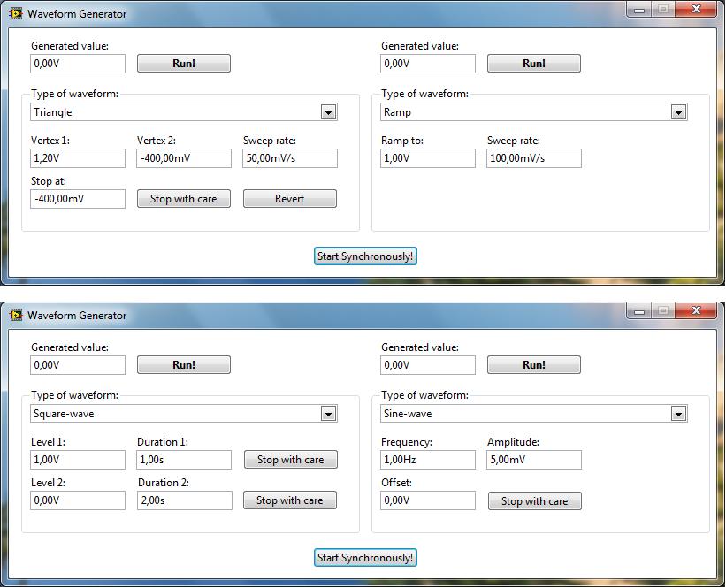Click the Frequency field showing 1,00Hz
The height and width of the screenshot is (588, 726).
pyautogui.click(x=428, y=460)
